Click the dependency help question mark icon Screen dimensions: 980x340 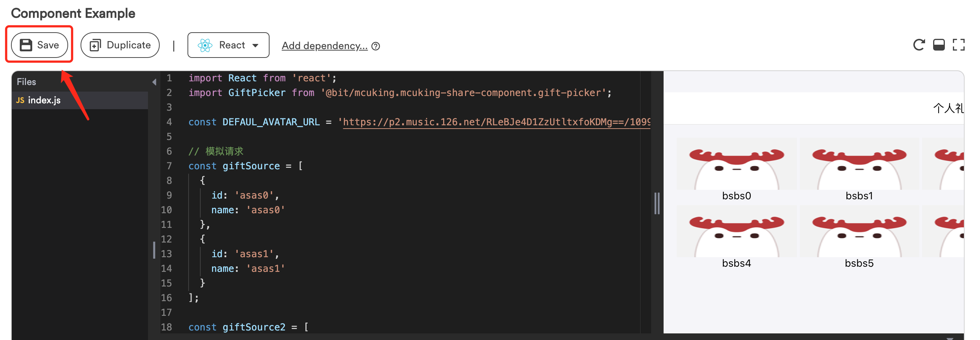pos(375,47)
